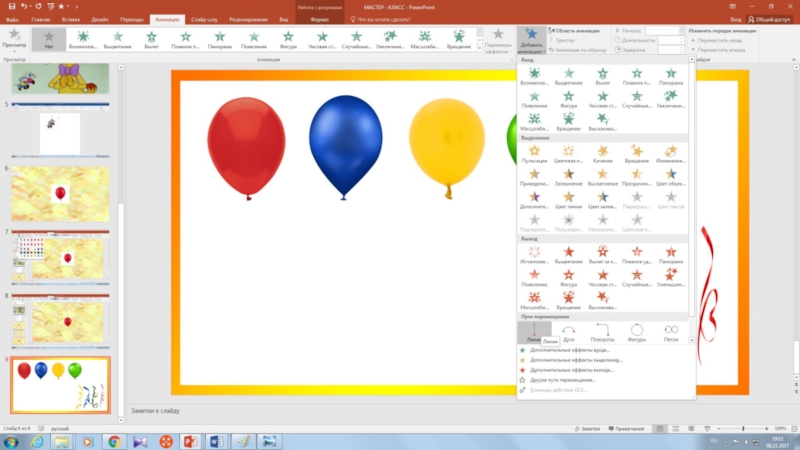Select the Исчезновение exit effect
800x450 pixels.
[534, 255]
